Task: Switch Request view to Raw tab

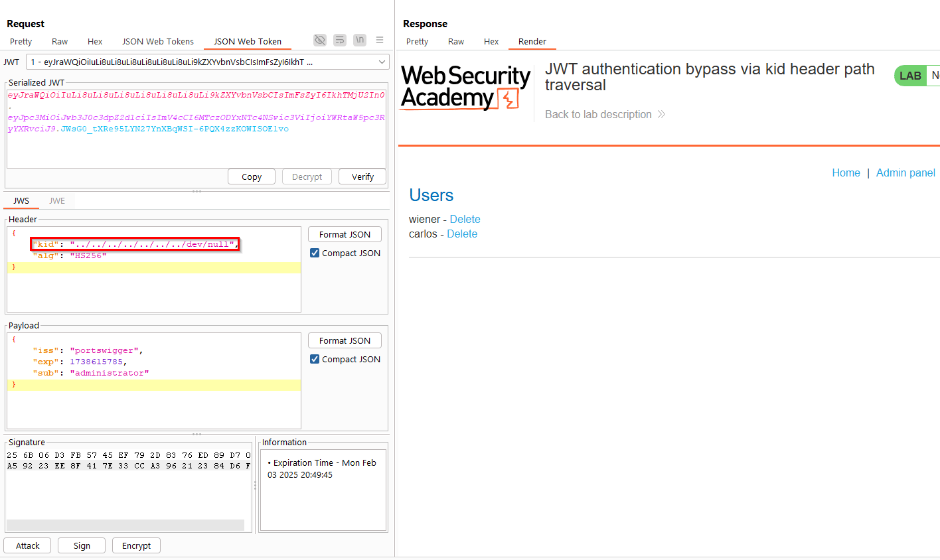Action: coord(60,41)
